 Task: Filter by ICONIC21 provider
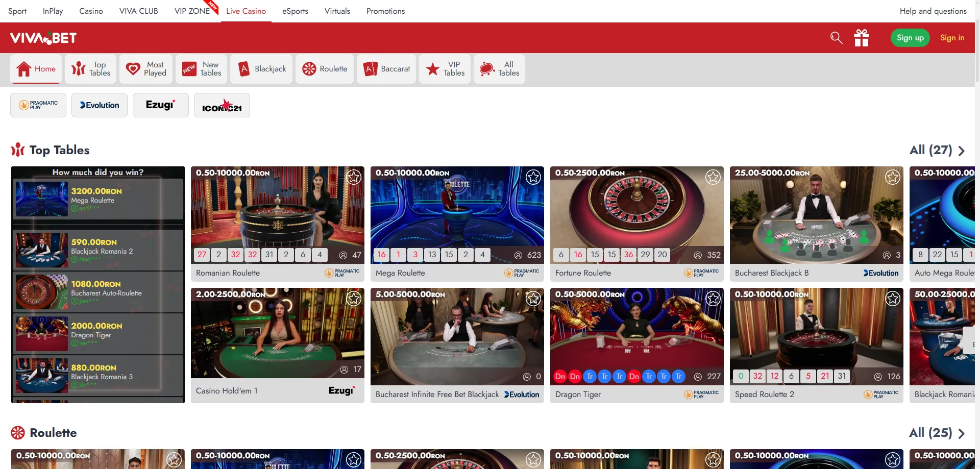point(222,105)
